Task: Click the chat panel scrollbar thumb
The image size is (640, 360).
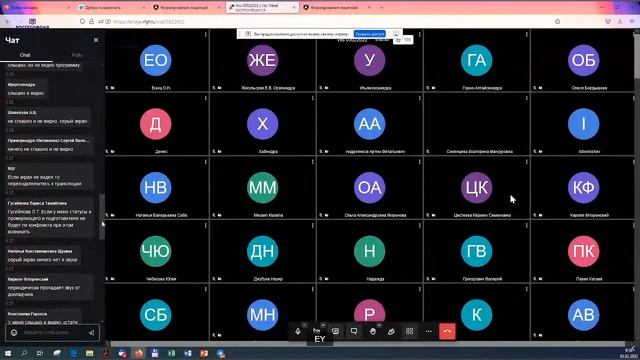Action: point(102,216)
